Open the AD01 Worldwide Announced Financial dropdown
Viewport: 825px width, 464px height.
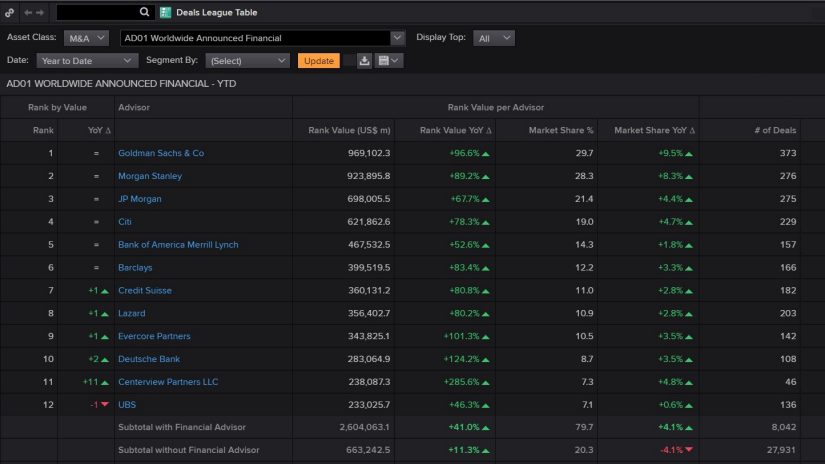pyautogui.click(x=263, y=38)
